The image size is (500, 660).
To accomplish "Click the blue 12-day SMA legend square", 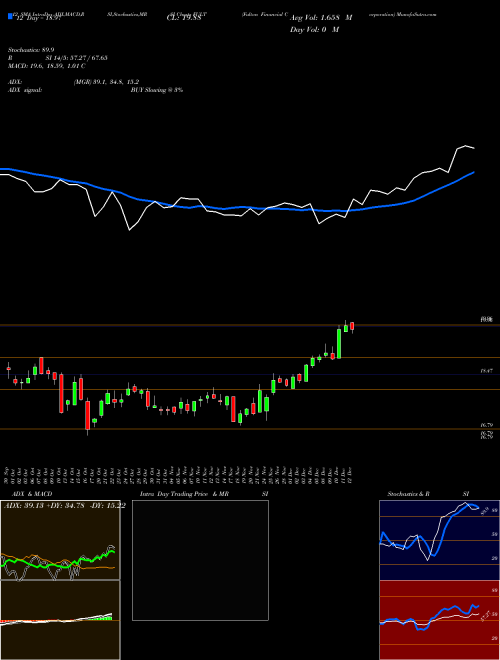I will (10, 16).
